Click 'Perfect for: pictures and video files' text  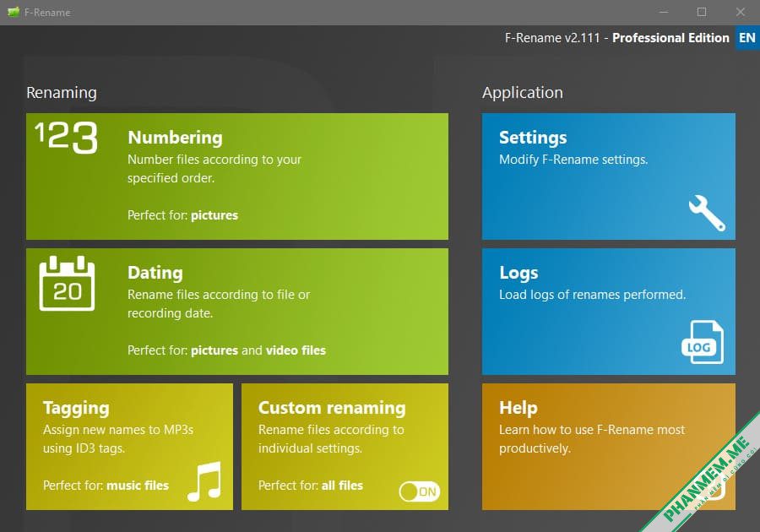[x=226, y=350]
